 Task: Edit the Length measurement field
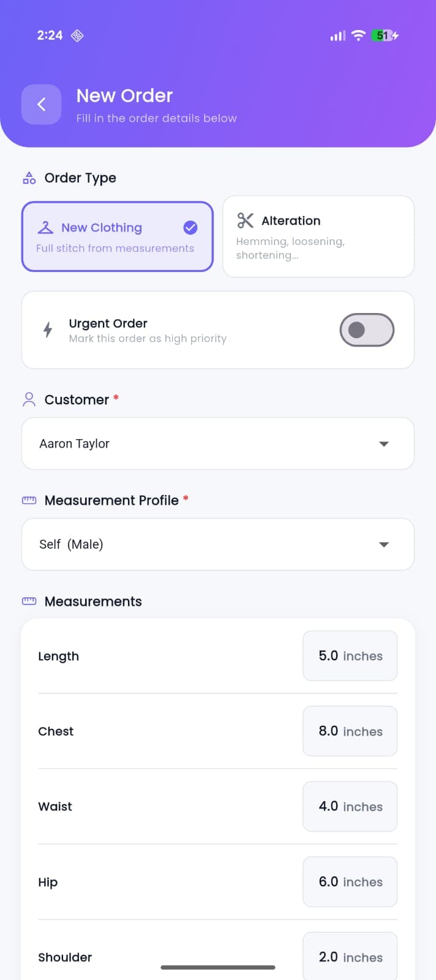click(350, 656)
